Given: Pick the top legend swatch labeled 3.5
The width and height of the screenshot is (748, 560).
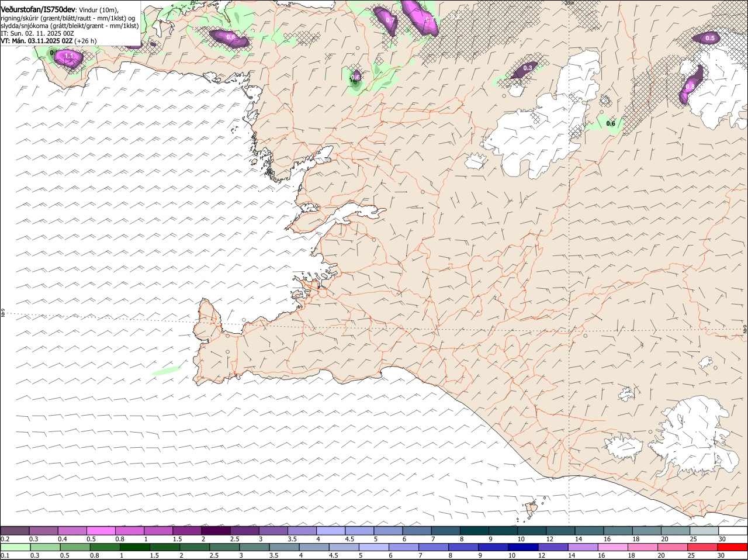Looking at the screenshot, I should (302, 530).
